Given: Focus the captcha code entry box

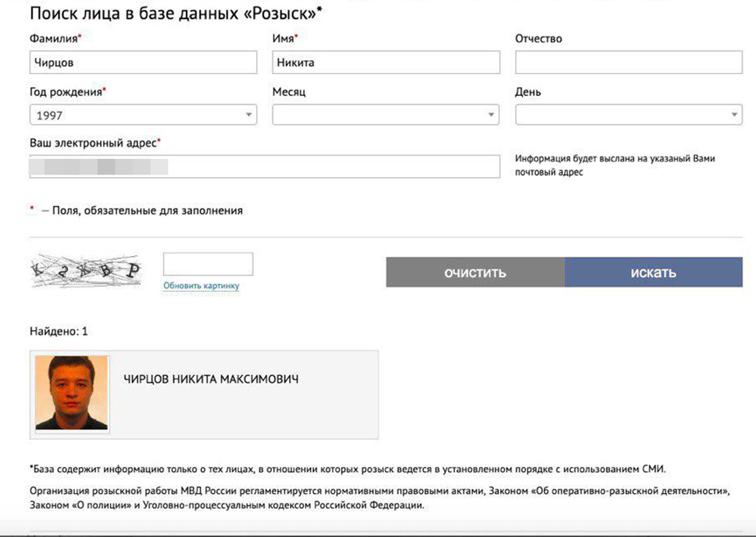Looking at the screenshot, I should tap(208, 264).
